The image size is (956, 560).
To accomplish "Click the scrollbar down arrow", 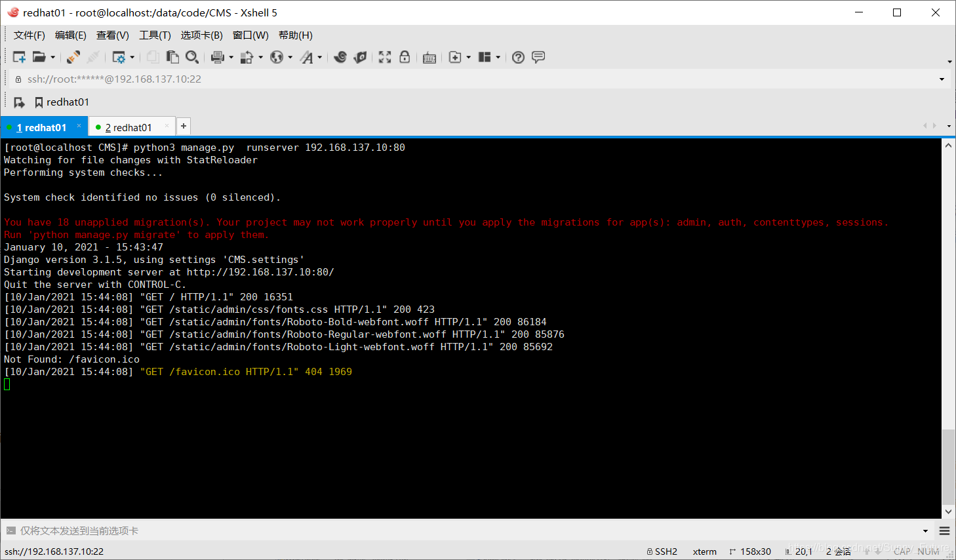I will [x=948, y=511].
